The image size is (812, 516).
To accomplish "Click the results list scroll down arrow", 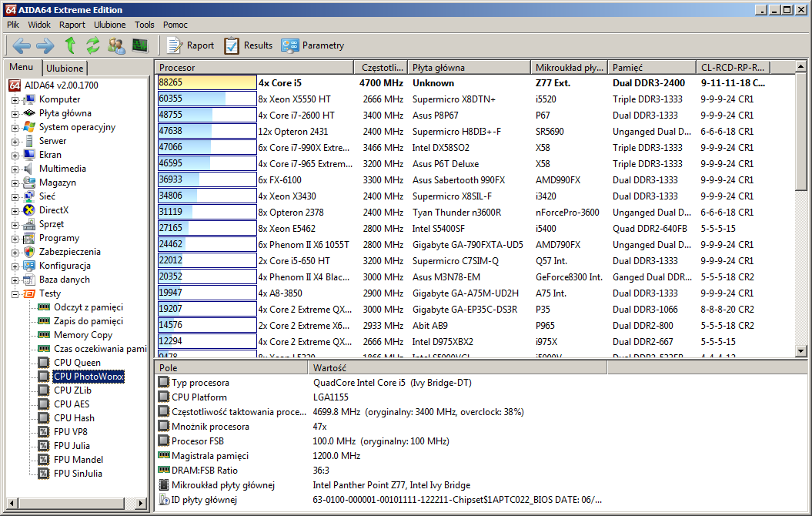I will [x=800, y=351].
